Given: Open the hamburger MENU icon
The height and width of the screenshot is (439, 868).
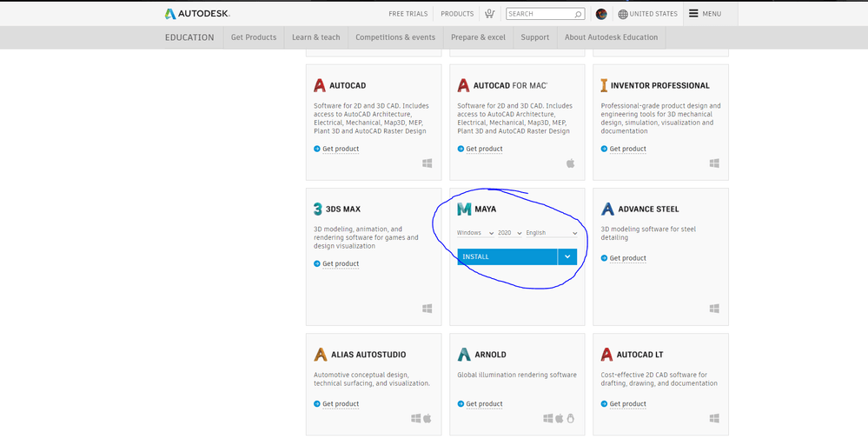Looking at the screenshot, I should click(693, 14).
